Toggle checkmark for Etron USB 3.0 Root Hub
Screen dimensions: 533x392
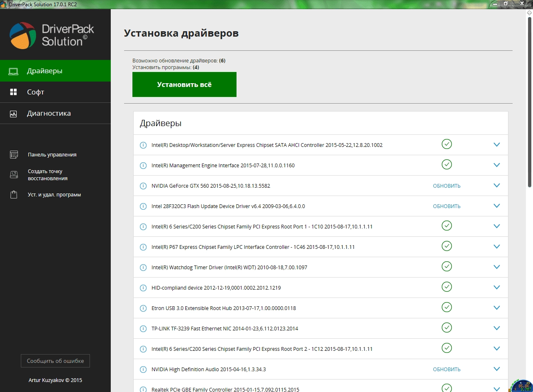[447, 307]
